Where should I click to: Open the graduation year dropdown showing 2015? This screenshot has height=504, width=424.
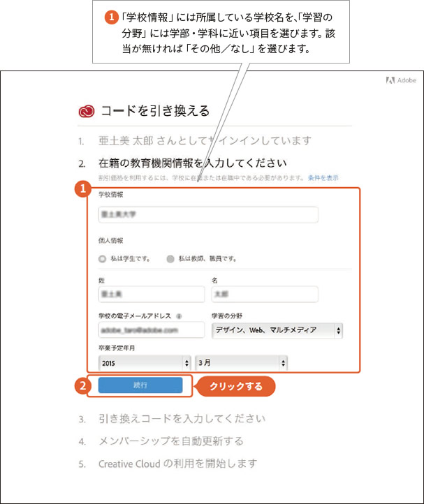(x=145, y=363)
